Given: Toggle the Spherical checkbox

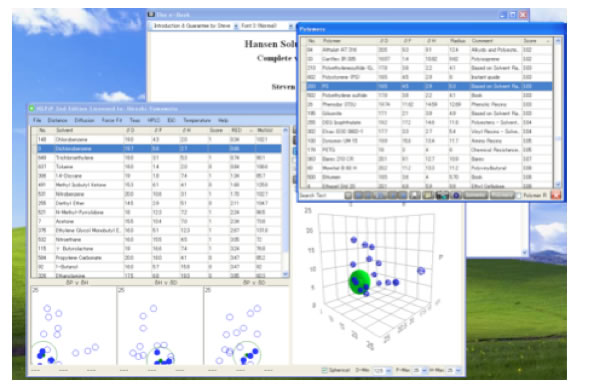Looking at the screenshot, I should [324, 370].
